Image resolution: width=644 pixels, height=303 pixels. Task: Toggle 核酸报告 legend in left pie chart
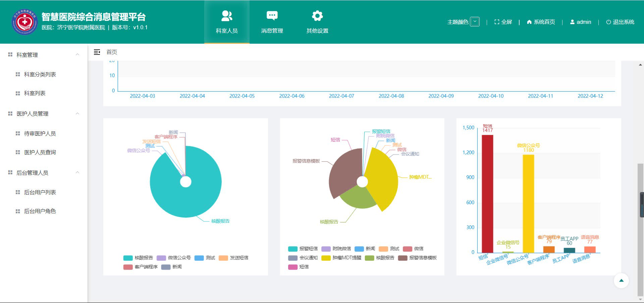138,258
